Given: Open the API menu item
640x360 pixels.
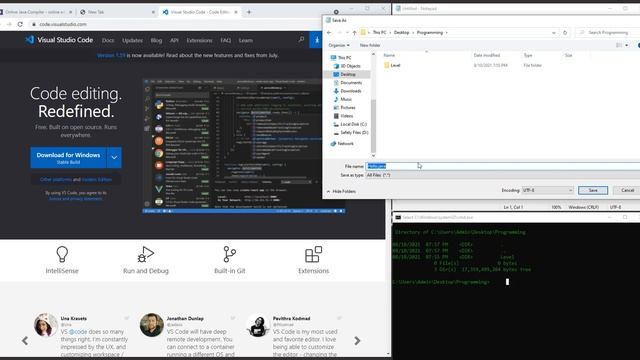Looking at the screenshot, I should click(174, 40).
